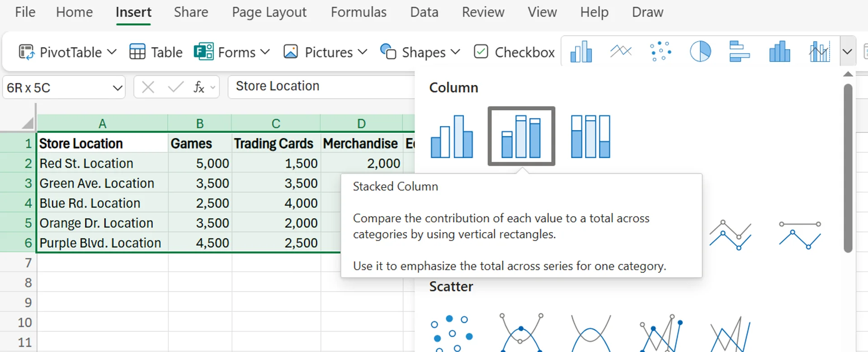The height and width of the screenshot is (352, 868).
Task: Select the Red St. Location cell
Action: (x=103, y=163)
